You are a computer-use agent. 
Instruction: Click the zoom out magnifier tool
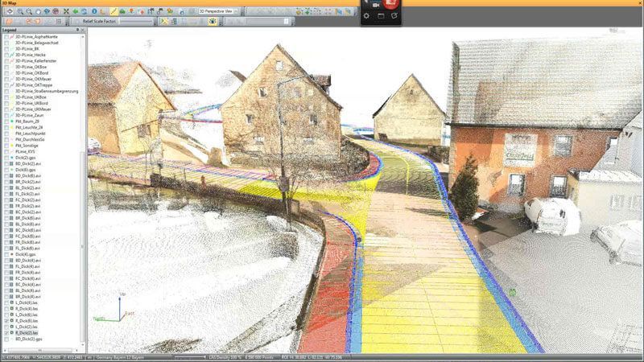coord(27,12)
